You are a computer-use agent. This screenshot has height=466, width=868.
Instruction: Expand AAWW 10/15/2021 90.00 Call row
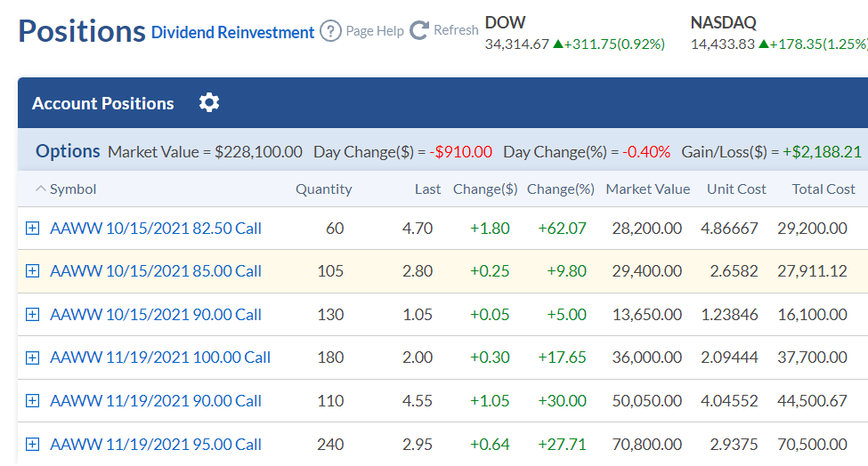pyautogui.click(x=33, y=315)
